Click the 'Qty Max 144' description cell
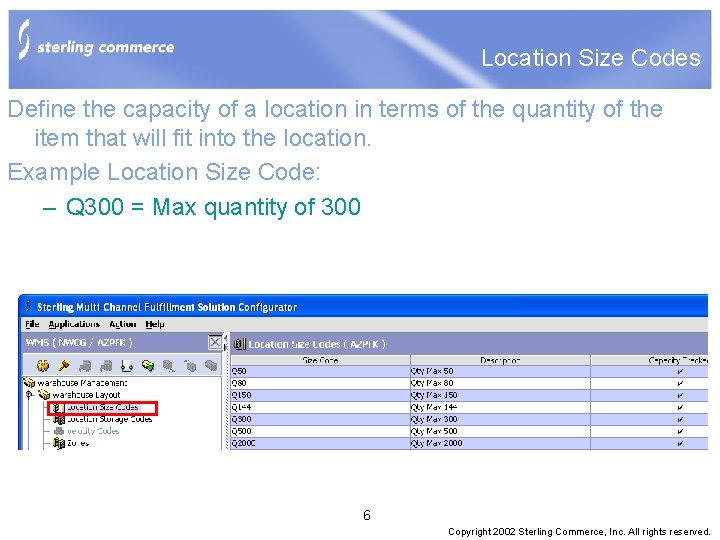720x540 pixels. (x=500, y=407)
